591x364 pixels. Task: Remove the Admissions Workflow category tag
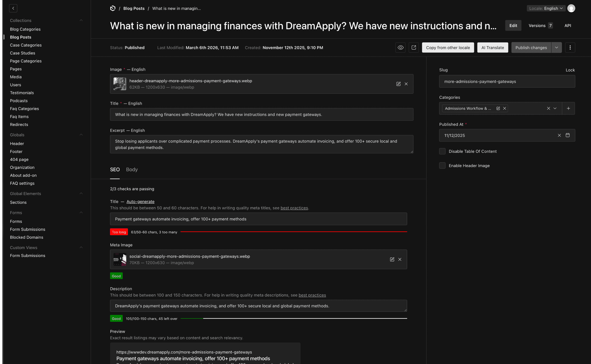point(505,108)
